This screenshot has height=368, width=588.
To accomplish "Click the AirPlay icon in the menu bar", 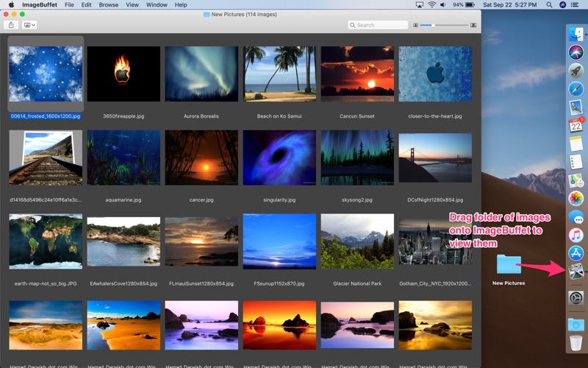I will [420, 5].
